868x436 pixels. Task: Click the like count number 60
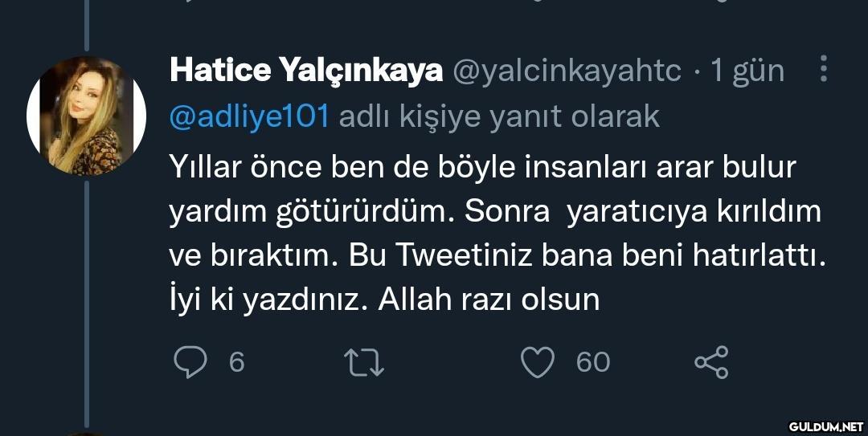pos(593,362)
